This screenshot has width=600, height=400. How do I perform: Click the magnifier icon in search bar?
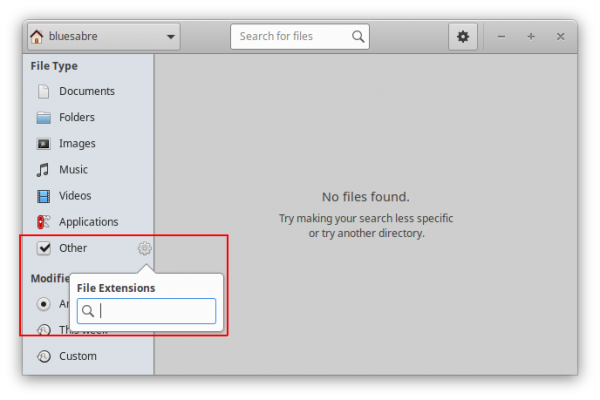358,37
